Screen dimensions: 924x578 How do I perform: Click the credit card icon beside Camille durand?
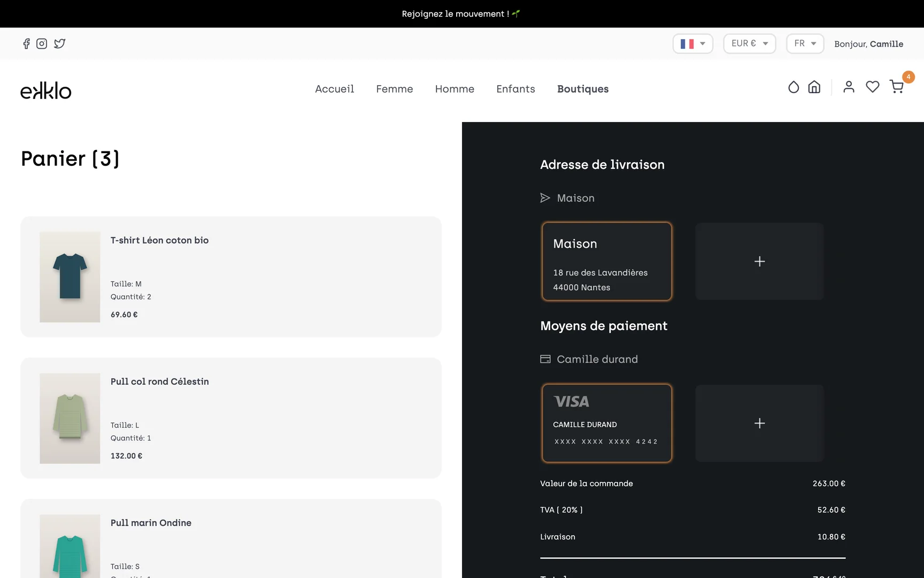point(545,359)
